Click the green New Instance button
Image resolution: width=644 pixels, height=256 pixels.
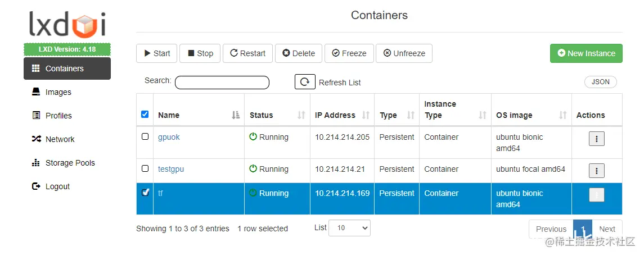tap(586, 53)
